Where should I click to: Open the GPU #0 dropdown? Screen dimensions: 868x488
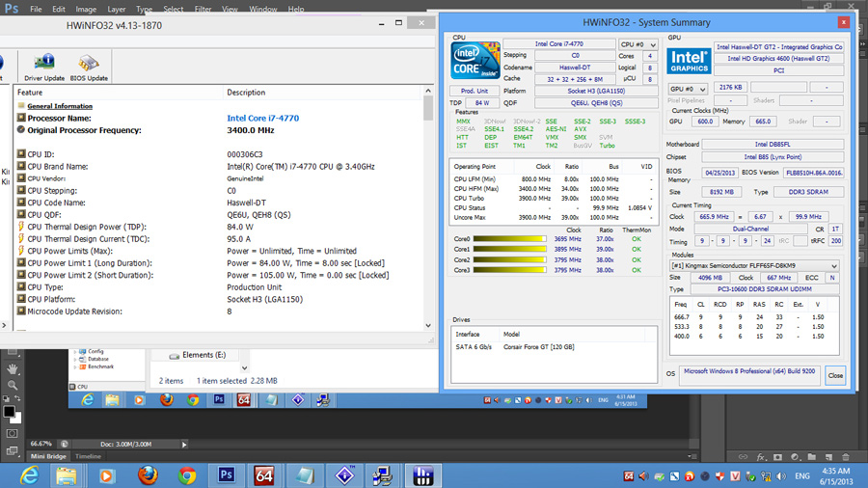tap(687, 89)
